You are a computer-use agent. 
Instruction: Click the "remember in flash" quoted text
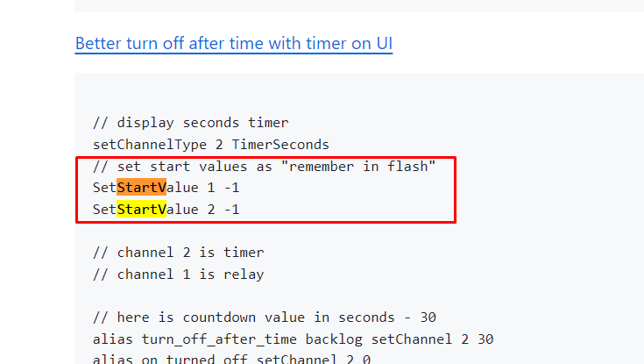pos(357,166)
